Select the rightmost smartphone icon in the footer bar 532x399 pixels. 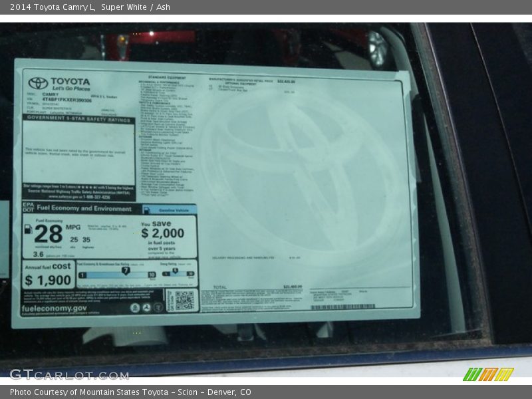click(x=158, y=308)
